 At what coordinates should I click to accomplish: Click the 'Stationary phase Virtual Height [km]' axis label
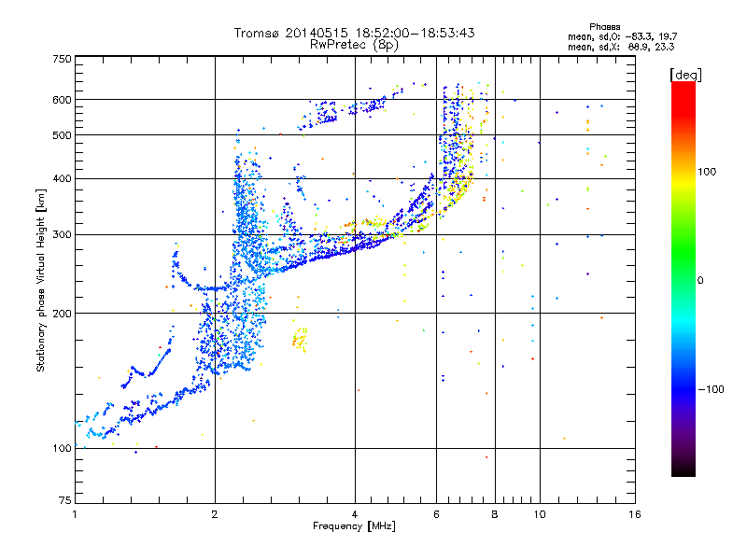tap(40, 281)
